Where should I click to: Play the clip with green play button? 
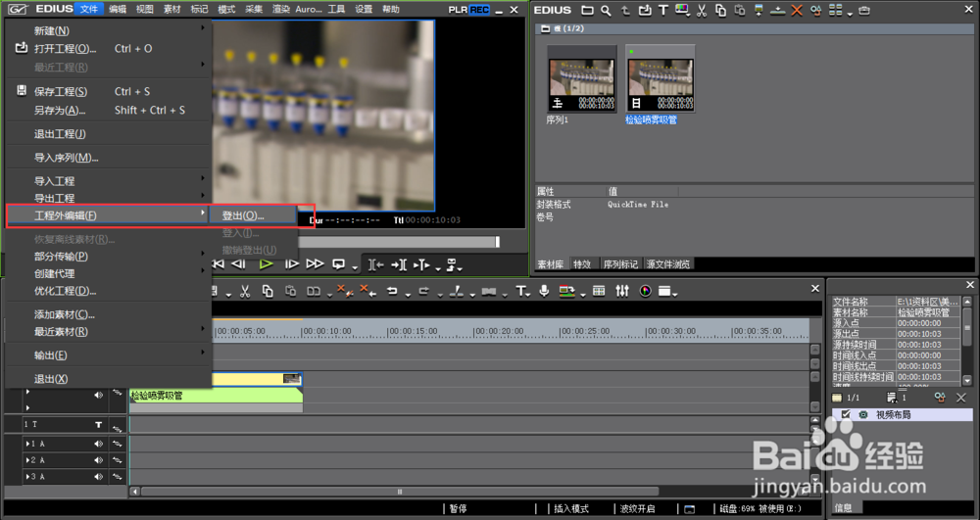[267, 264]
